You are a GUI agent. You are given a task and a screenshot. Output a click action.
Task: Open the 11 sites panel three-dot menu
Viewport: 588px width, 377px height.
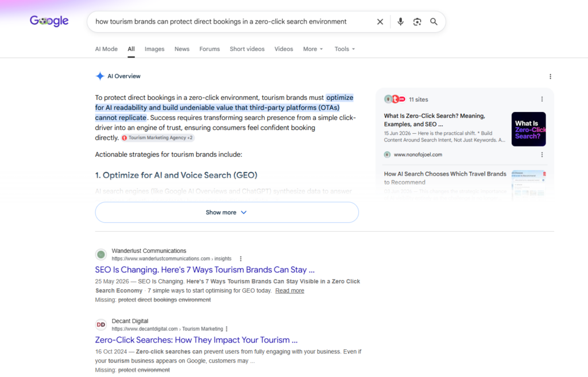542,99
